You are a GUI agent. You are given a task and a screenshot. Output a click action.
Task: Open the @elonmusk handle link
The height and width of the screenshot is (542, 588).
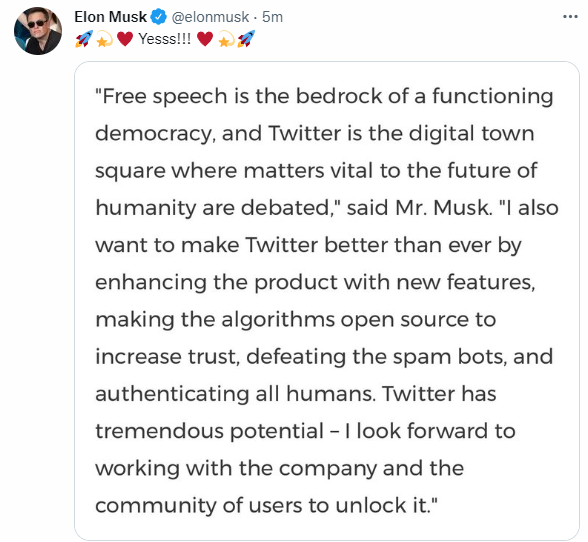(x=210, y=17)
